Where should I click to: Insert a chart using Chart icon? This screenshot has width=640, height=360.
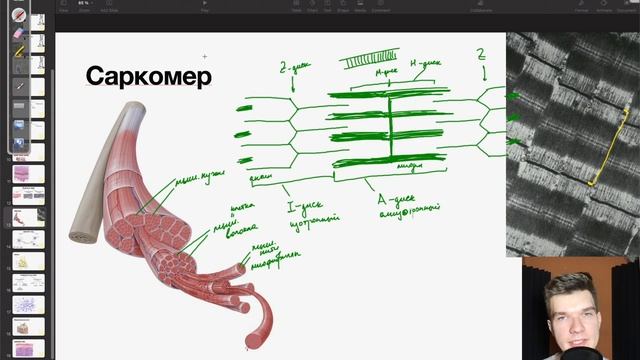tap(313, 6)
